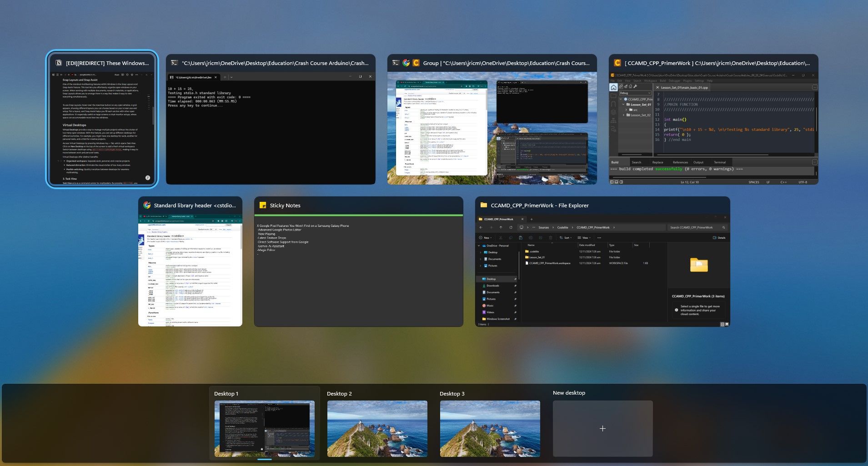Click the terminal icon of the standalone command prompt window

coord(174,63)
